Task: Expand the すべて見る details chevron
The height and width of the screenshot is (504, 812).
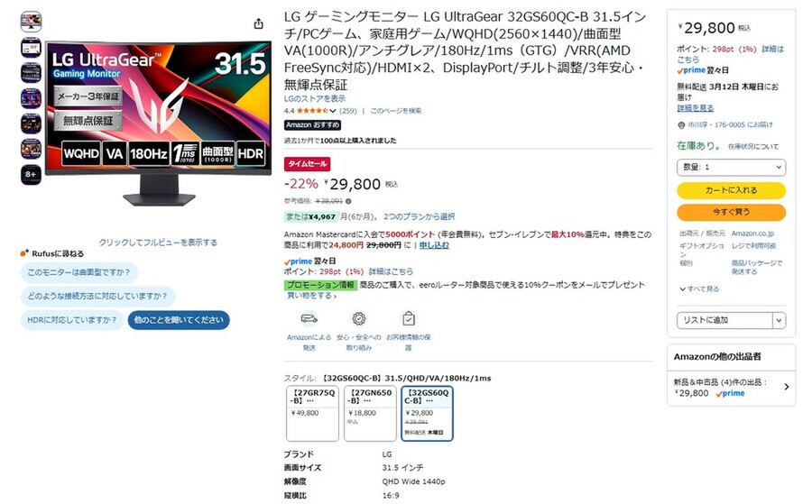Action: (x=683, y=289)
